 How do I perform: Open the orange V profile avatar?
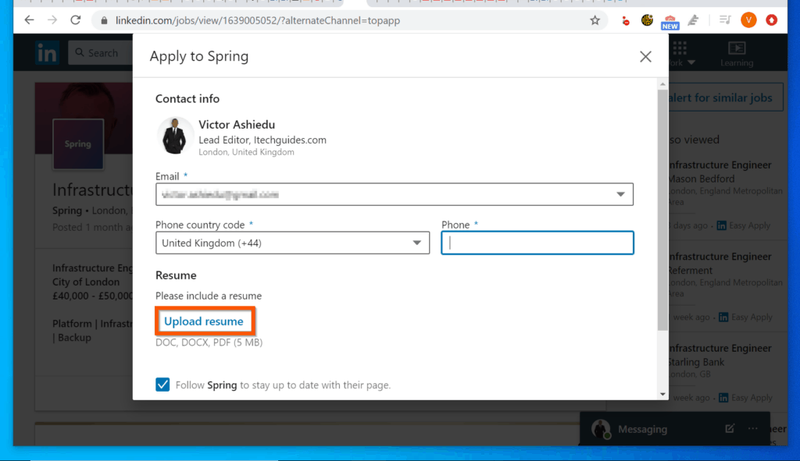pos(748,20)
